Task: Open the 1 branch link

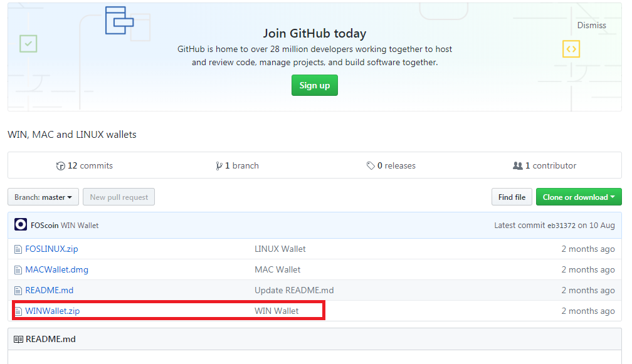Action: point(238,166)
